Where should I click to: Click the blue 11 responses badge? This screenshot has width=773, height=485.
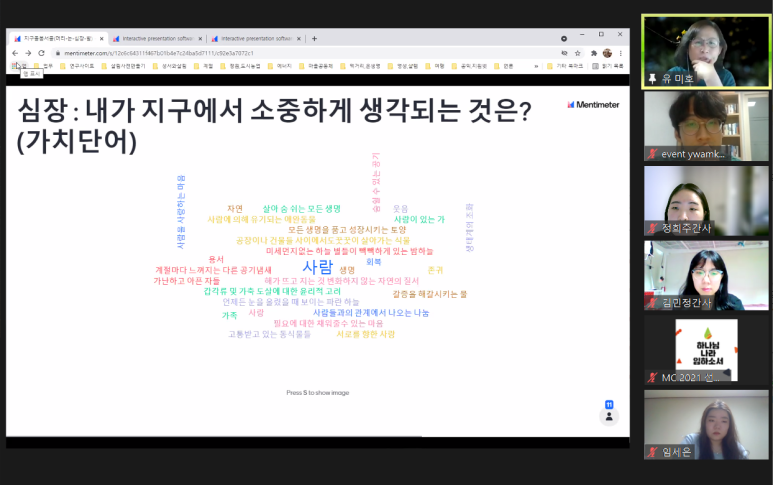click(609, 404)
